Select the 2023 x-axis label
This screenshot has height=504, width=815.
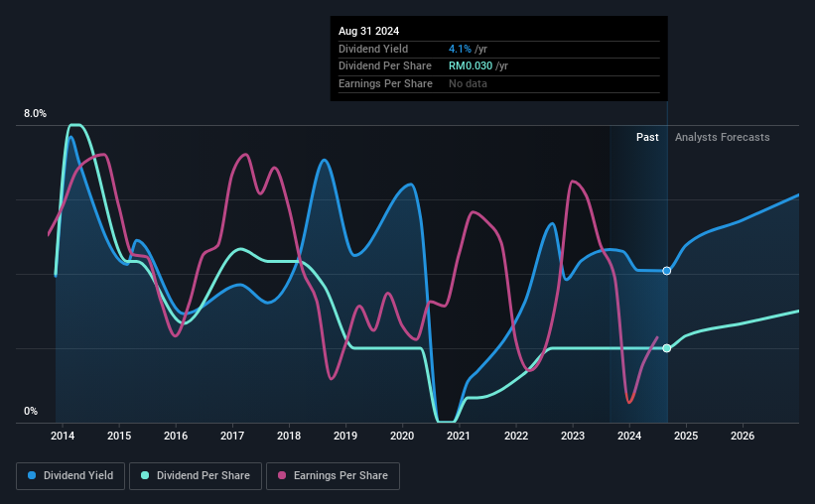tap(573, 436)
